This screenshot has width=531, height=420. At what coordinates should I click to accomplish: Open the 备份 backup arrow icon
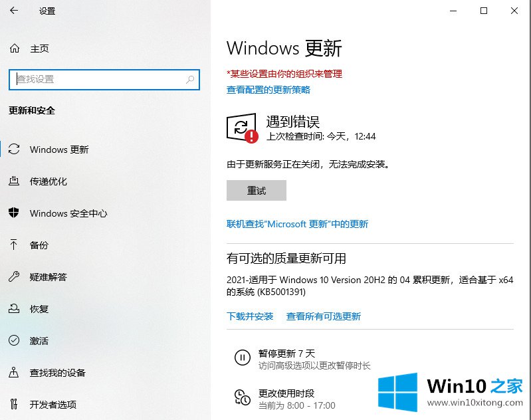(14, 245)
